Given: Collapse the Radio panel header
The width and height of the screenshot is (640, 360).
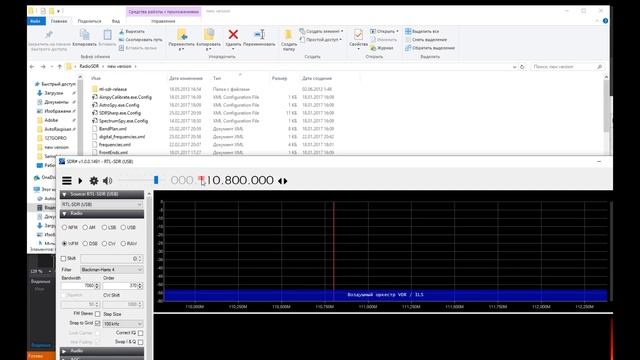Looking at the screenshot, I should point(102,213).
